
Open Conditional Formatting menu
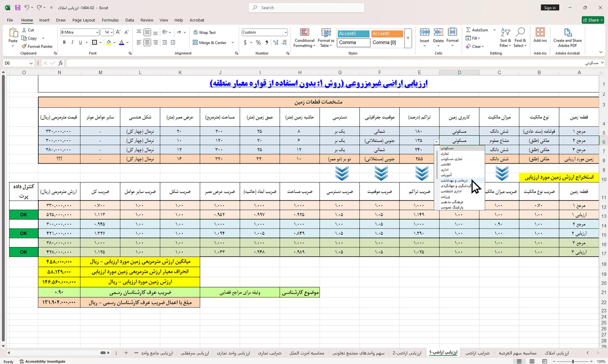(x=304, y=38)
